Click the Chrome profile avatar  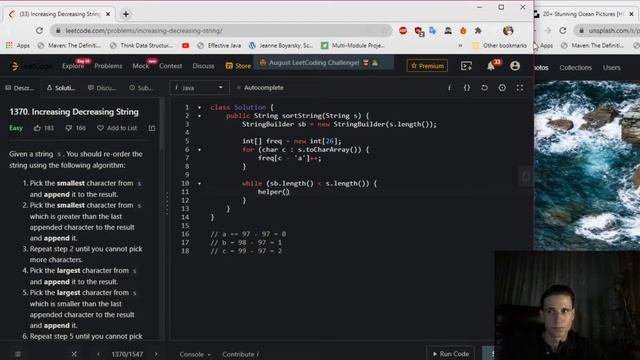click(x=508, y=31)
